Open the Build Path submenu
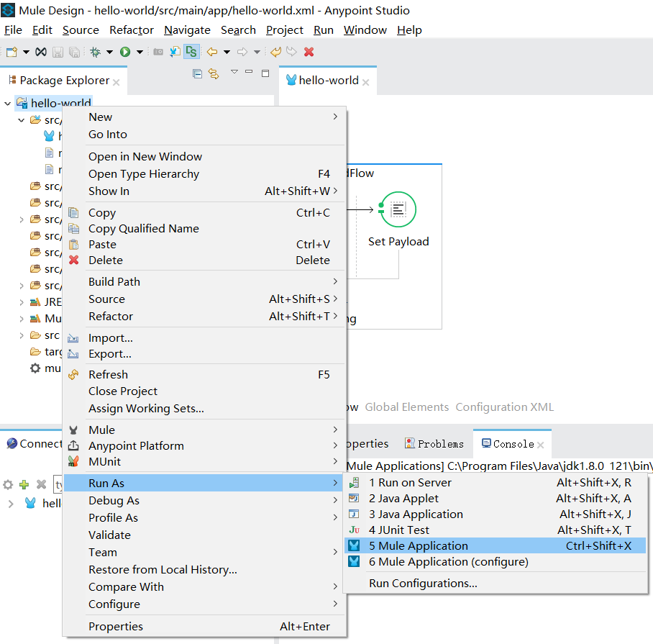The height and width of the screenshot is (644, 653). pyautogui.click(x=205, y=281)
